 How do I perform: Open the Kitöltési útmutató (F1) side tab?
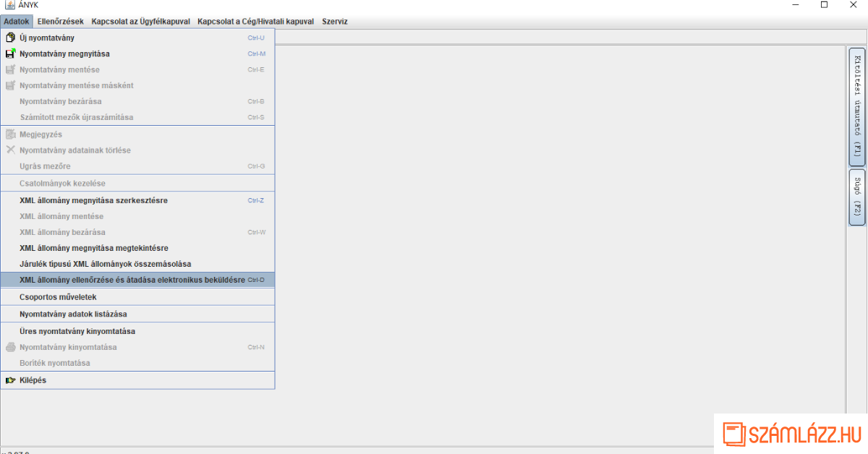(856, 106)
